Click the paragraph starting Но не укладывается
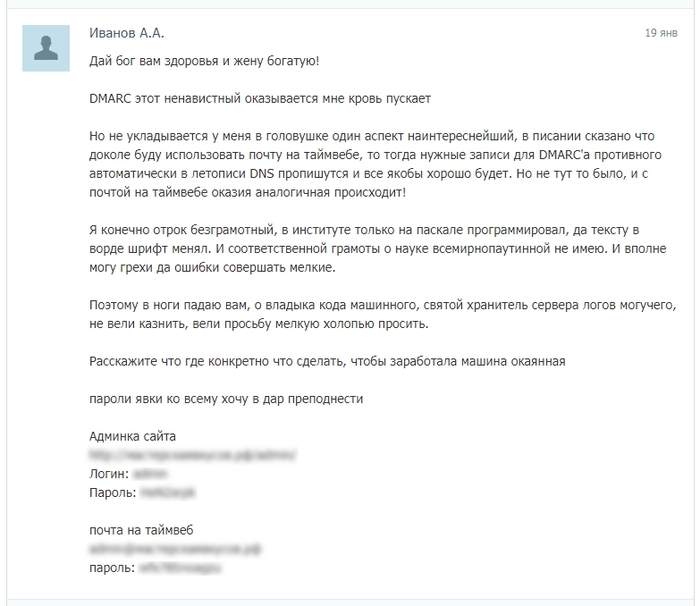The image size is (700, 606). 380,164
